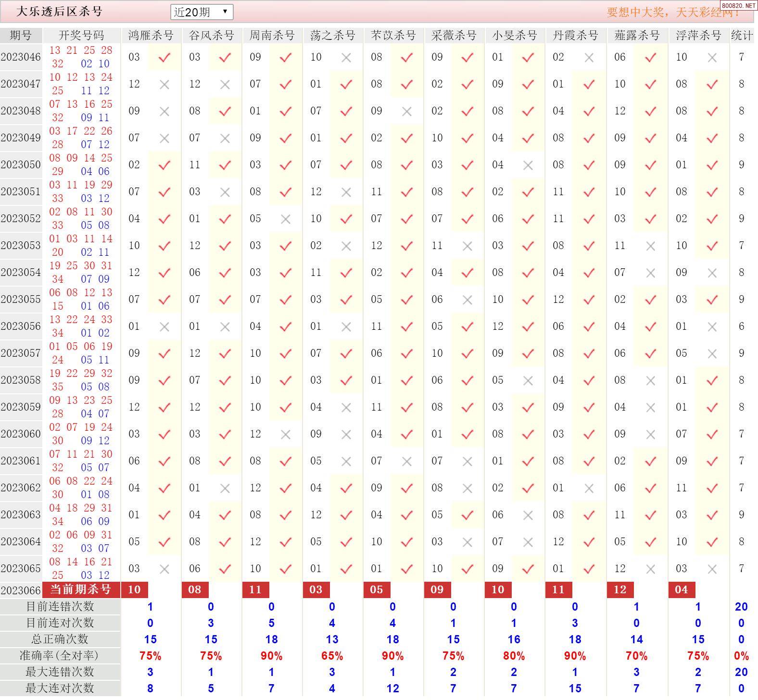Click the 统计 column header
758x700 pixels.
coord(742,35)
